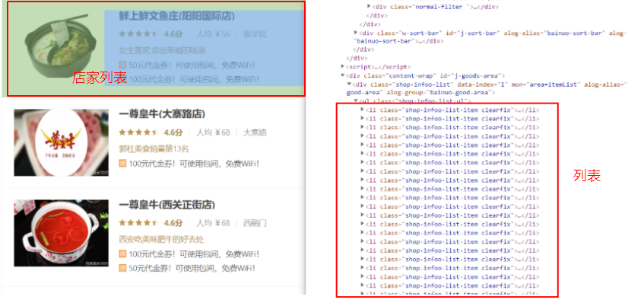Expand the div class="normal-filter" node
Viewport: 644px width, 306px height.
pos(369,6)
